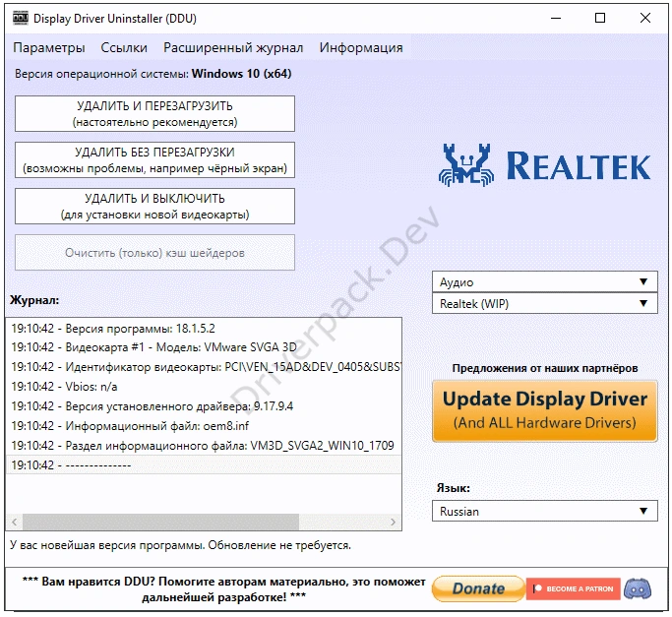
Task: Select log row Идентификатор видеокарты
Action: 204,367
